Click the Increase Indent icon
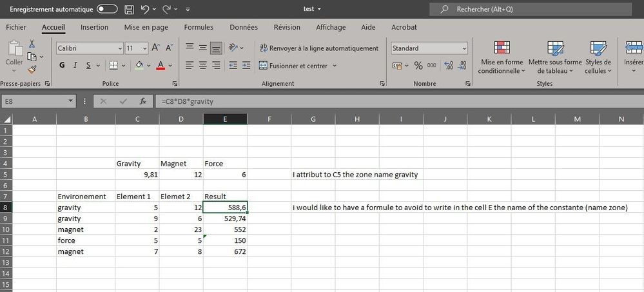Image resolution: width=644 pixels, height=292 pixels. coord(246,65)
